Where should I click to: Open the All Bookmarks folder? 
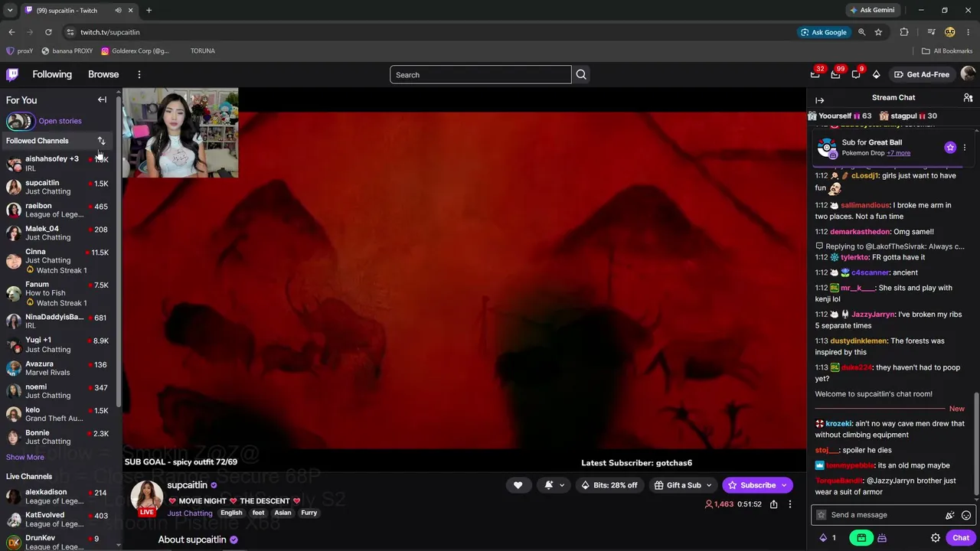[x=947, y=51]
